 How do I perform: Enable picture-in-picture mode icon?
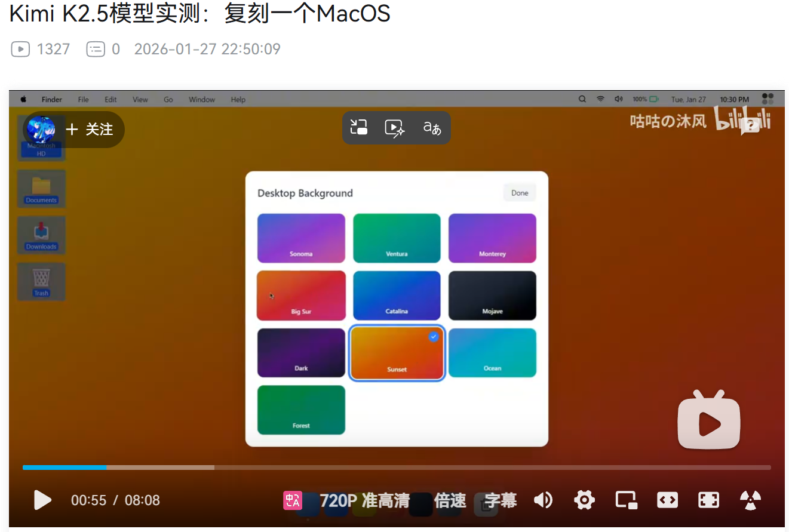click(x=625, y=500)
